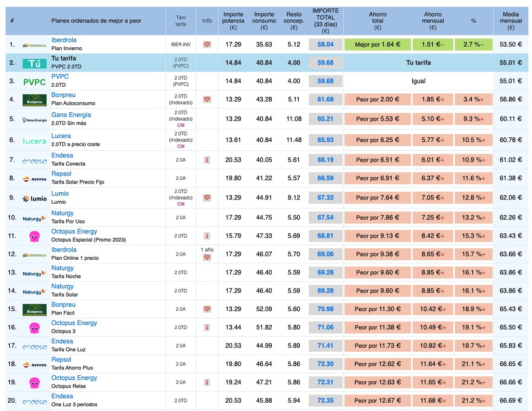
Task: Click the 'i' icon for Octopus Especial (Promo 2023)
Action: click(x=207, y=236)
